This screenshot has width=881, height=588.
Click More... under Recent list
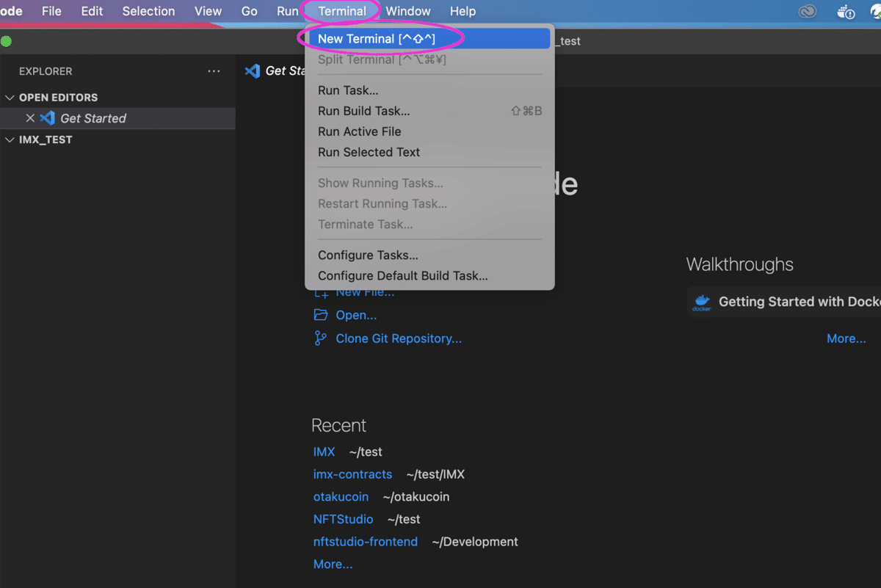coord(333,565)
